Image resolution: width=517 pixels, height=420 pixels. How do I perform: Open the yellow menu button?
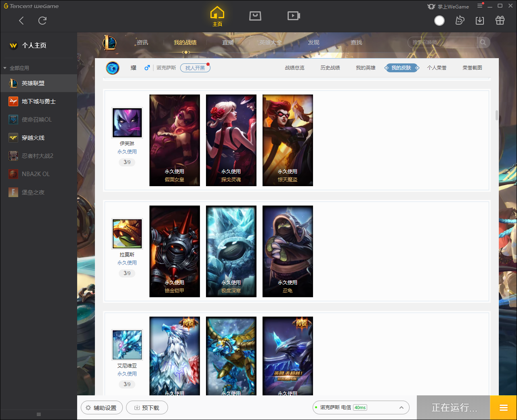click(x=504, y=407)
